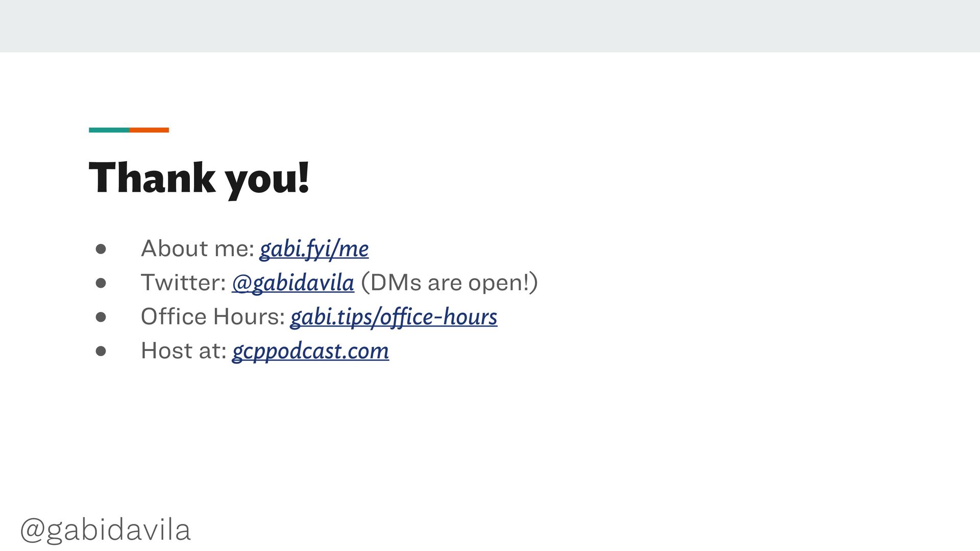Click the bullet before 'Office Hours'
This screenshot has height=551, width=980.
(x=101, y=317)
